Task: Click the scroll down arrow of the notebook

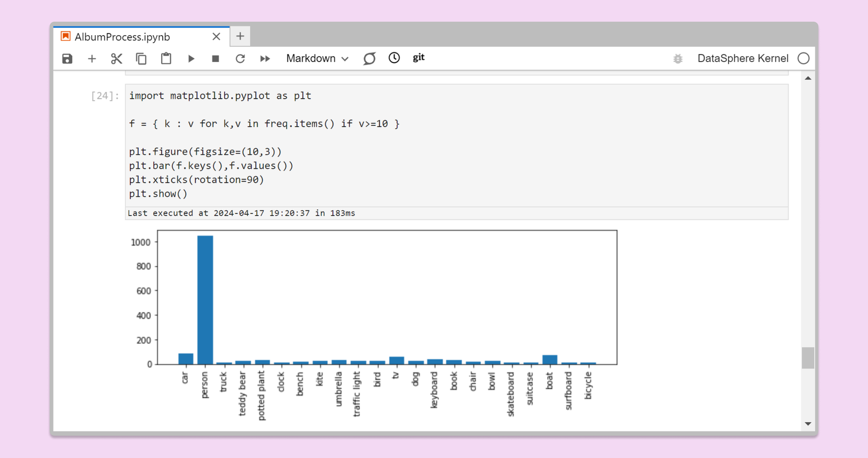Action: (x=808, y=424)
